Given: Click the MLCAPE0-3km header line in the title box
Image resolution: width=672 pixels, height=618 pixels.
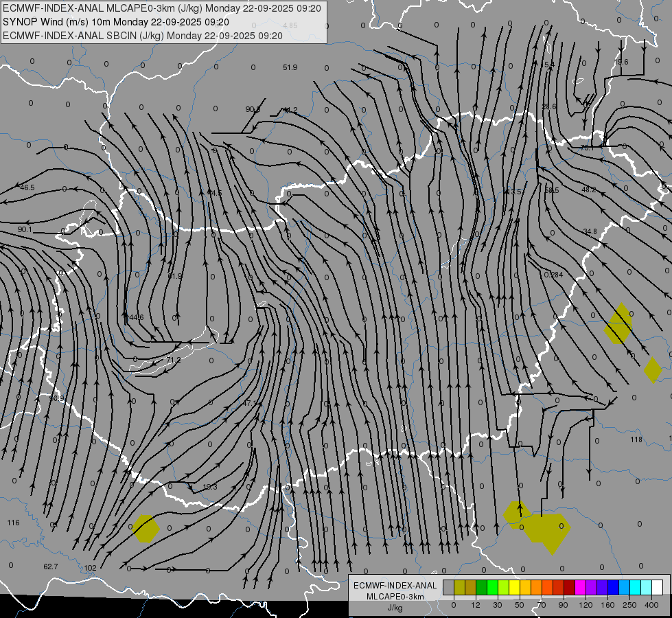Looking at the screenshot, I should [161, 8].
